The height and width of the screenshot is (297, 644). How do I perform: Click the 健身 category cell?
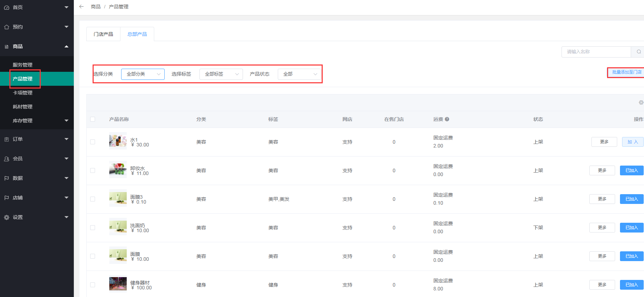click(201, 285)
